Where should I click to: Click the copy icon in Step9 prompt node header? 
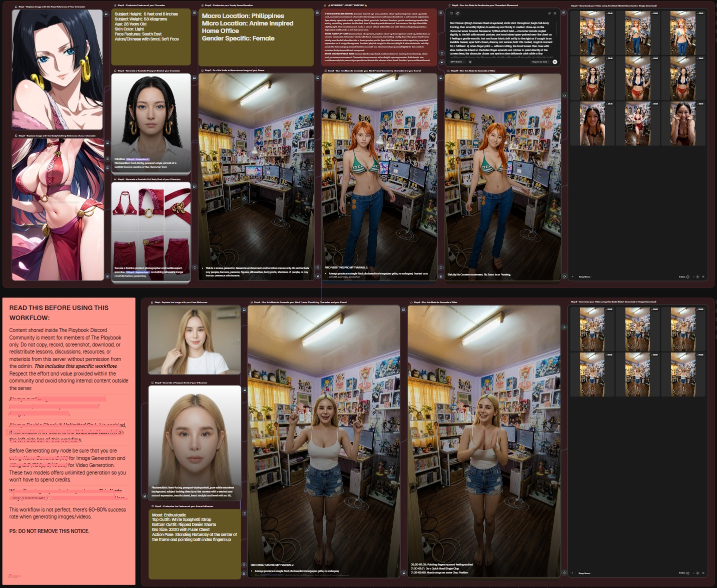[x=549, y=13]
